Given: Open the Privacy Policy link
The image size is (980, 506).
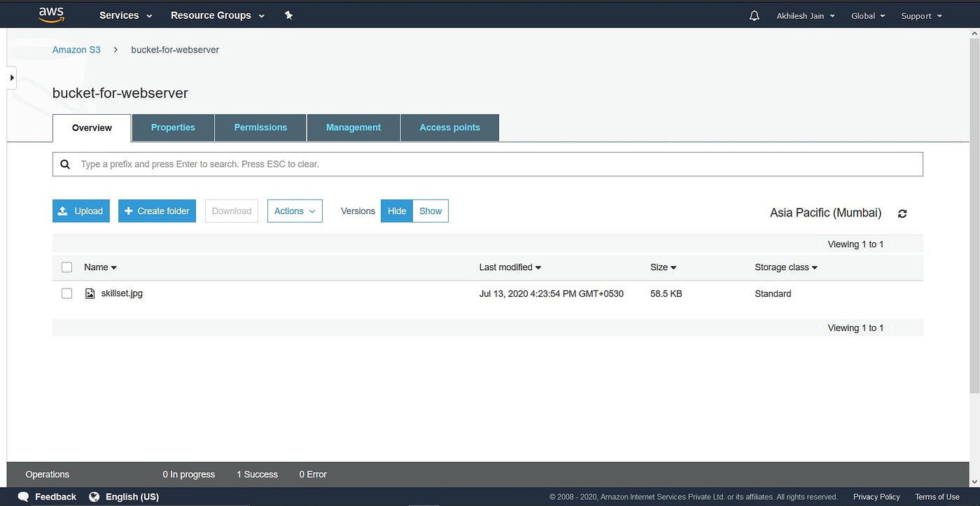Looking at the screenshot, I should tap(876, 497).
